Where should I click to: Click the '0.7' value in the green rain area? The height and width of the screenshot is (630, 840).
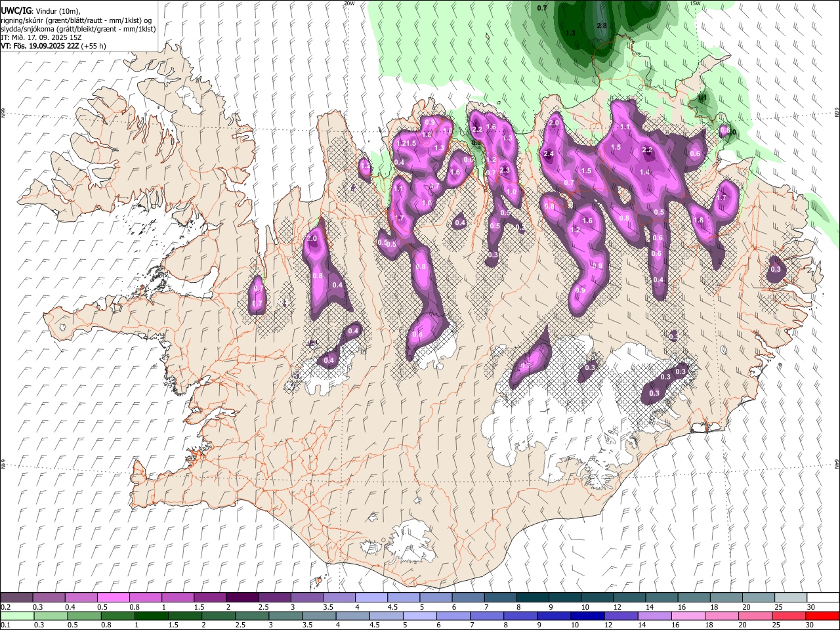tap(542, 8)
